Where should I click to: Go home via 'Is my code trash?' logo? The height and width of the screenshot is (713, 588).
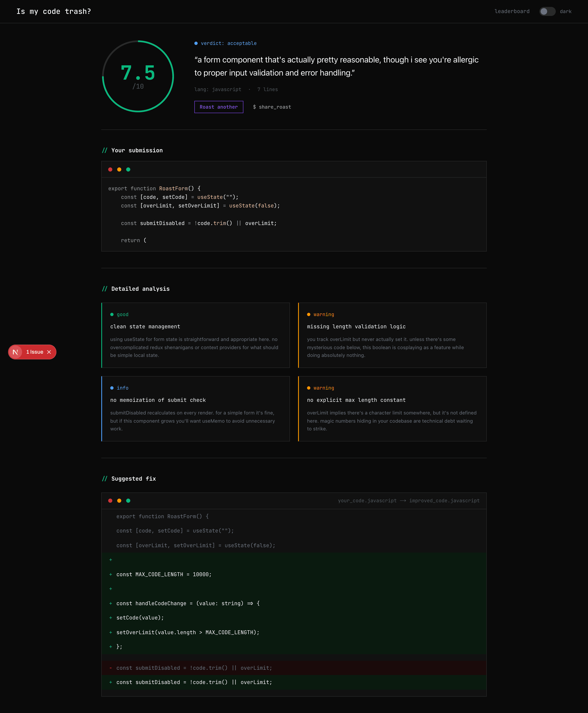[54, 11]
